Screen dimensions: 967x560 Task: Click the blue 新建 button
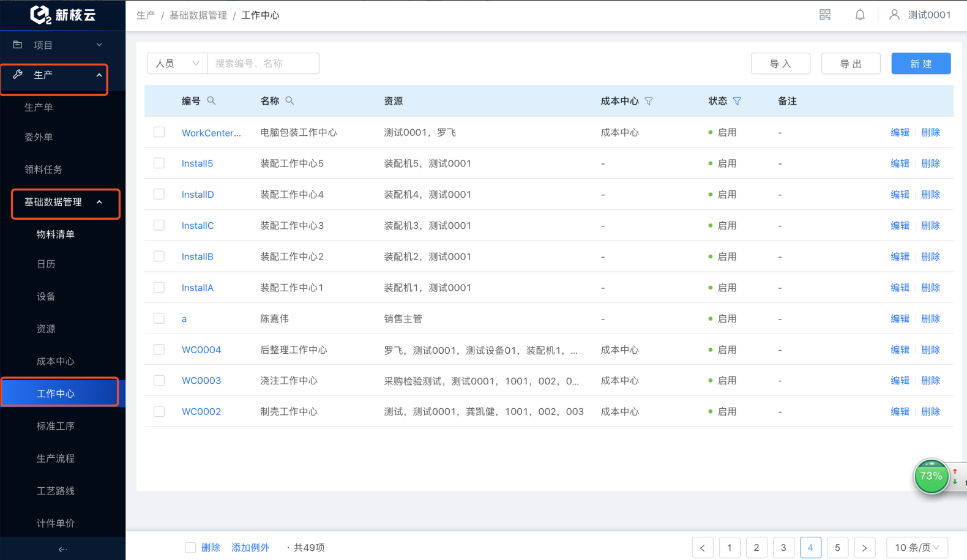[x=921, y=64]
